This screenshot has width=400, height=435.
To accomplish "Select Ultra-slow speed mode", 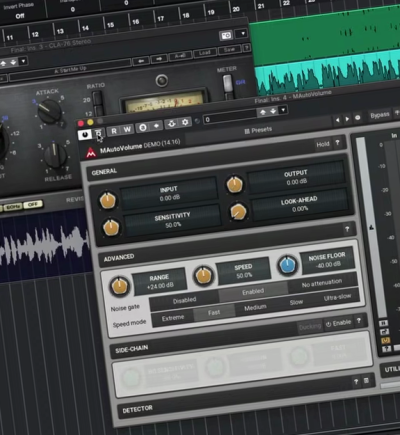I will 337,297.
